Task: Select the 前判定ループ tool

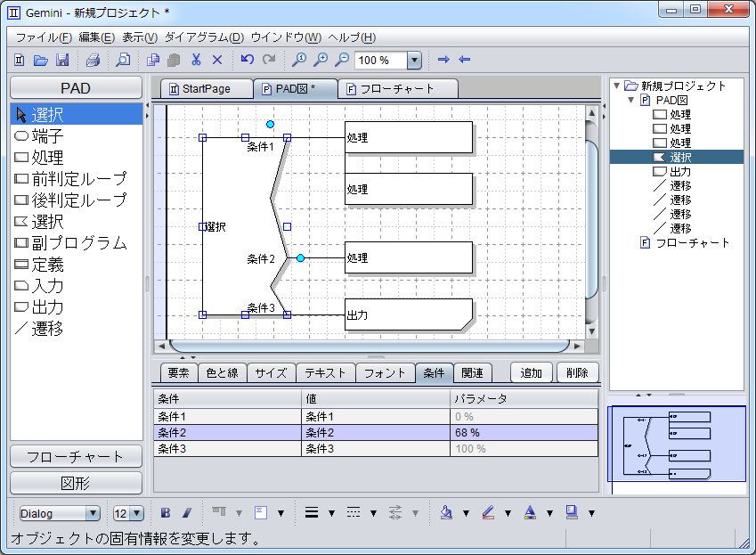Action: click(77, 179)
